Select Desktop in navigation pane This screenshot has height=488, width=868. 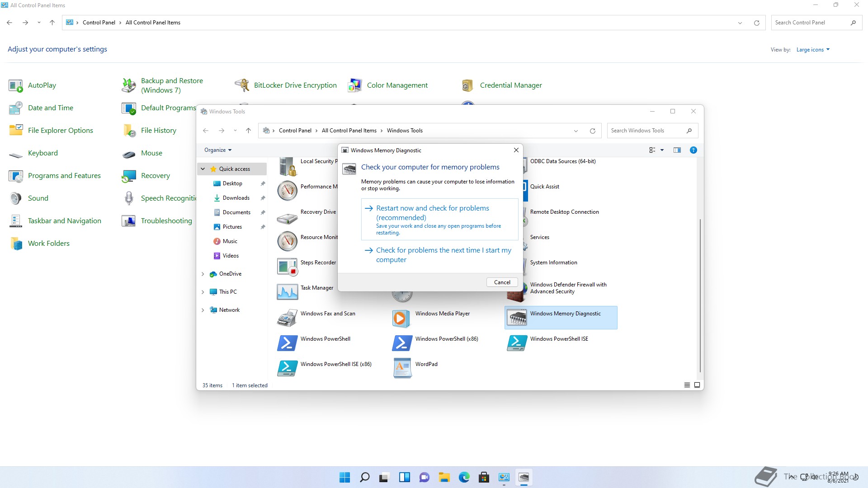coord(232,183)
